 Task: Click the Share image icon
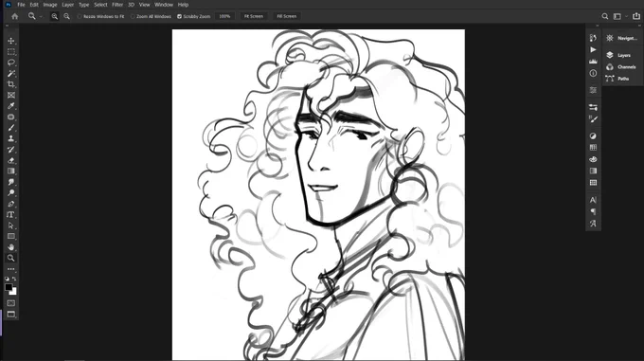636,16
